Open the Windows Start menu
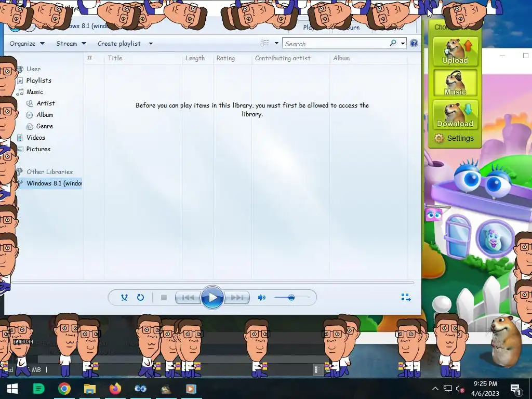 [12, 389]
